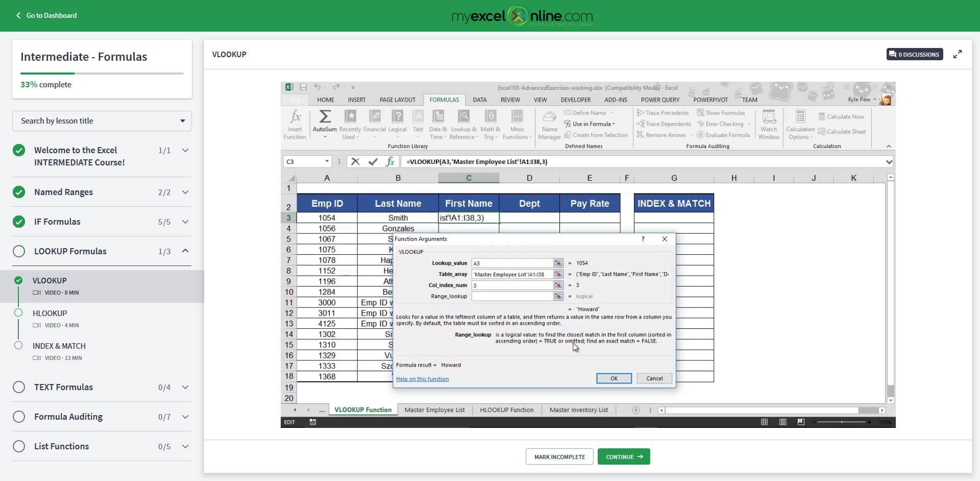Viewport: 980px width, 481px height.
Task: Click the Col_index_num range selector icon
Action: tap(558, 285)
